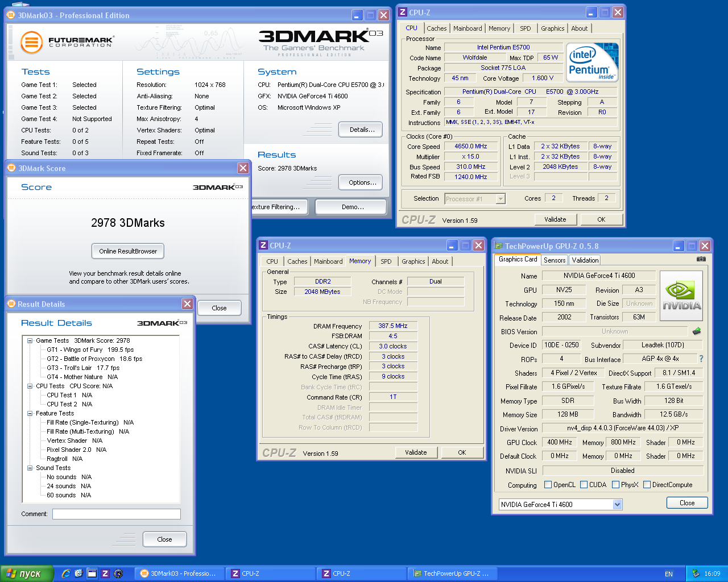
Task: Click OK in CPU-Z processor window
Action: (x=601, y=219)
